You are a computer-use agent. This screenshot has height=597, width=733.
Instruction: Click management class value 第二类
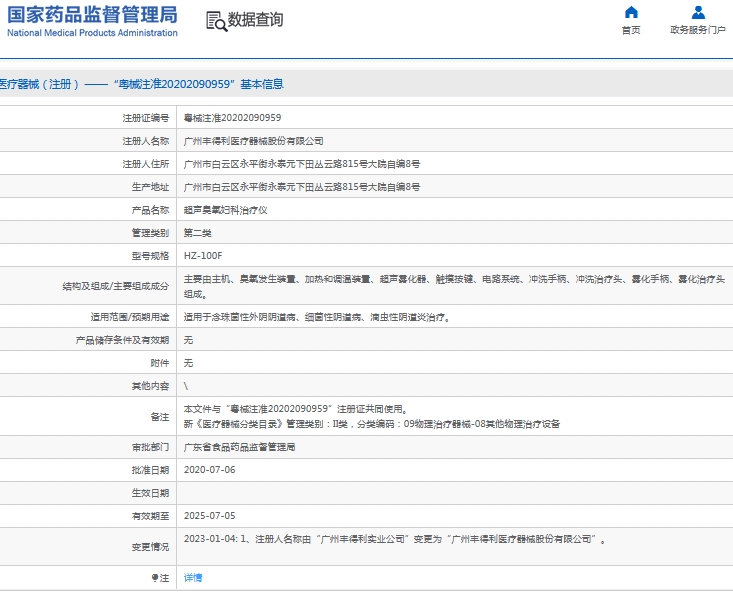pos(197,233)
